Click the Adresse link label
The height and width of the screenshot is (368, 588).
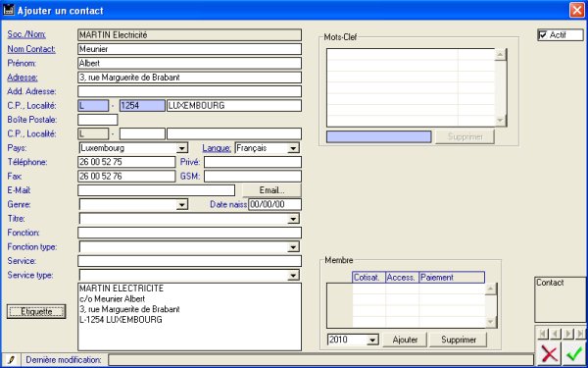[x=23, y=78]
